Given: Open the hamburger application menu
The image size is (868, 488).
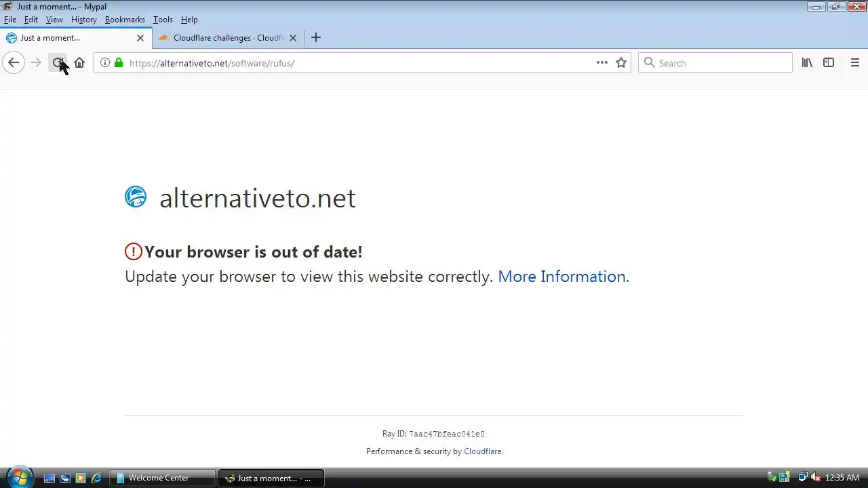Looking at the screenshot, I should 855,63.
